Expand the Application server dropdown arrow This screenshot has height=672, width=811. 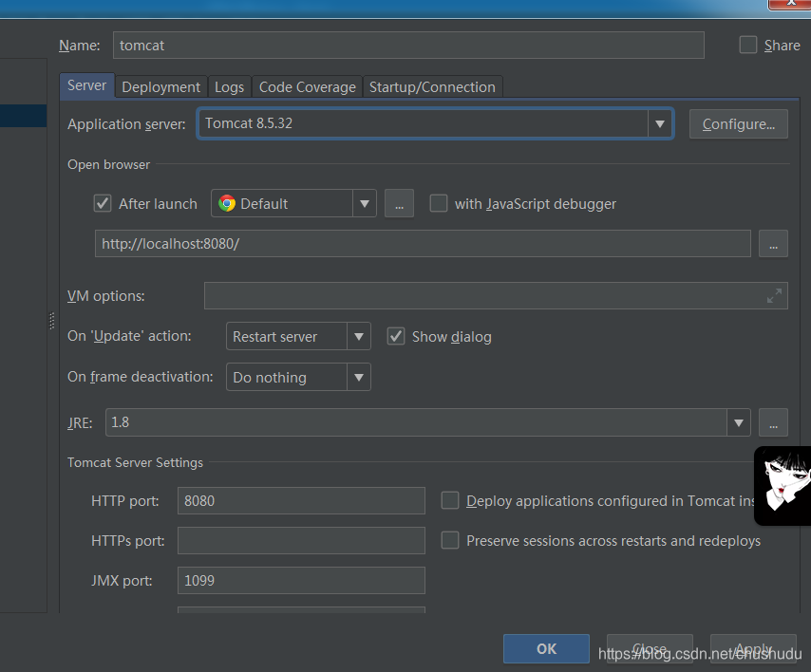click(659, 123)
